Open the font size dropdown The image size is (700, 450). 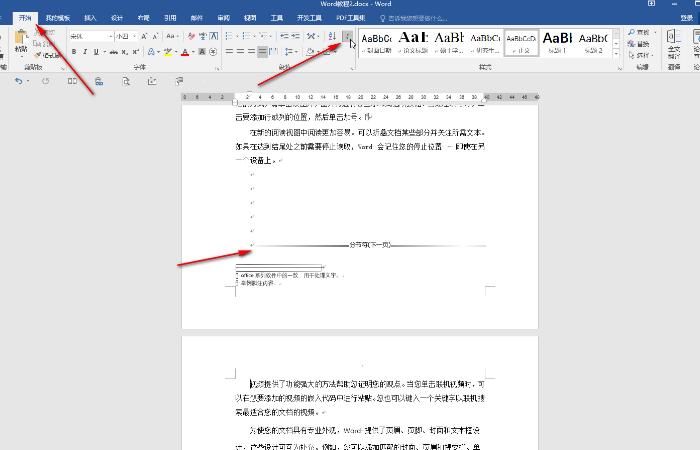[x=134, y=36]
